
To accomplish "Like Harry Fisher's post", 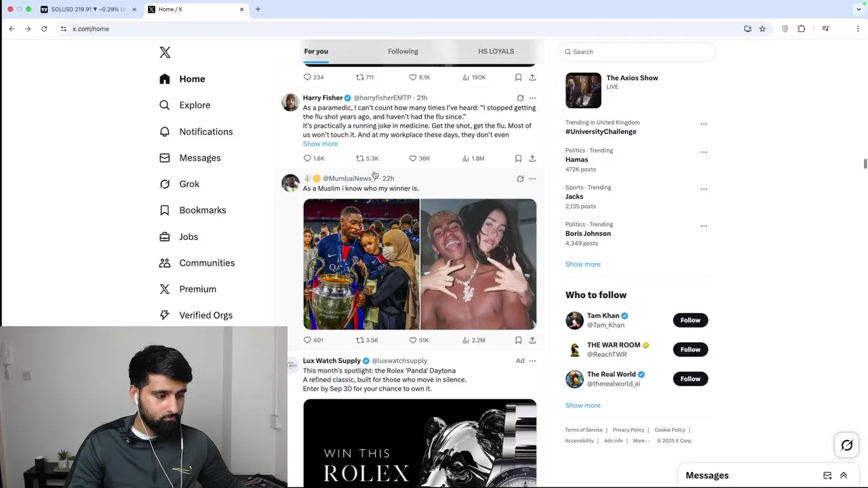I will click(x=420, y=159).
